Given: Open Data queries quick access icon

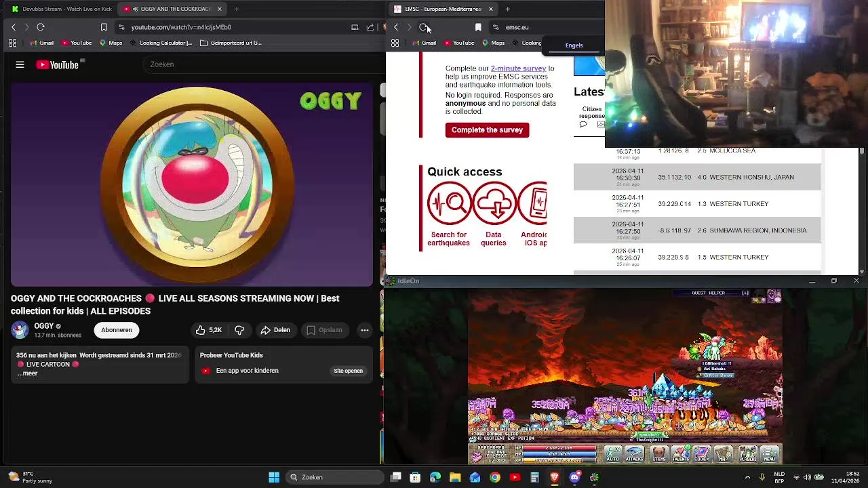Looking at the screenshot, I should pos(494,203).
